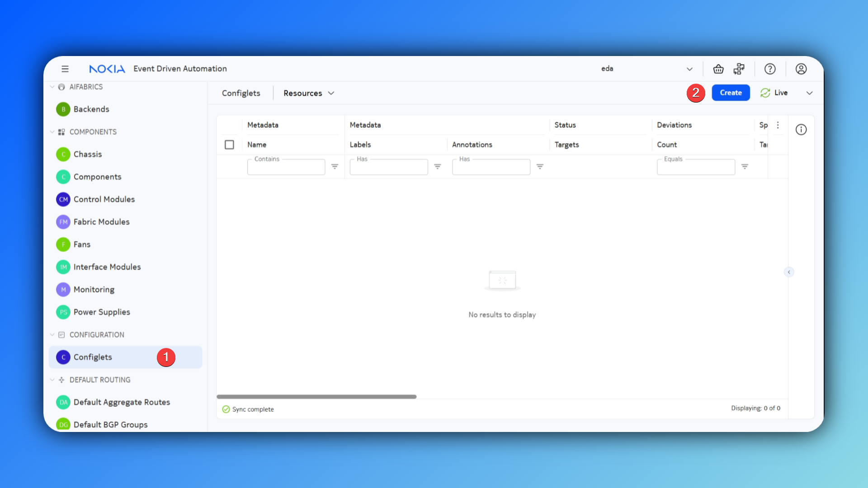Screen dimensions: 868x488
Task: Open the hamburger navigation menu
Action: (65, 69)
